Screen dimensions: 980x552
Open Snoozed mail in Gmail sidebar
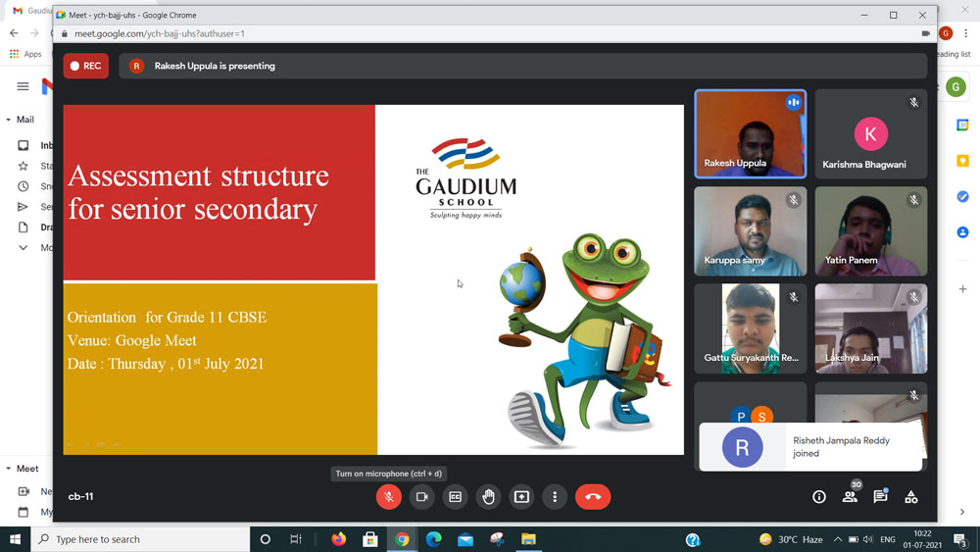pyautogui.click(x=34, y=186)
